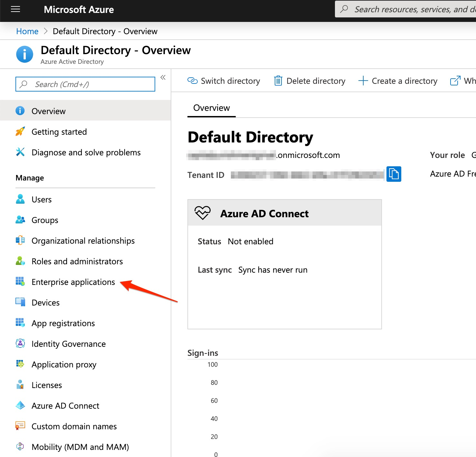476x457 pixels.
Task: Click the Manage section heading
Action: pos(30,178)
